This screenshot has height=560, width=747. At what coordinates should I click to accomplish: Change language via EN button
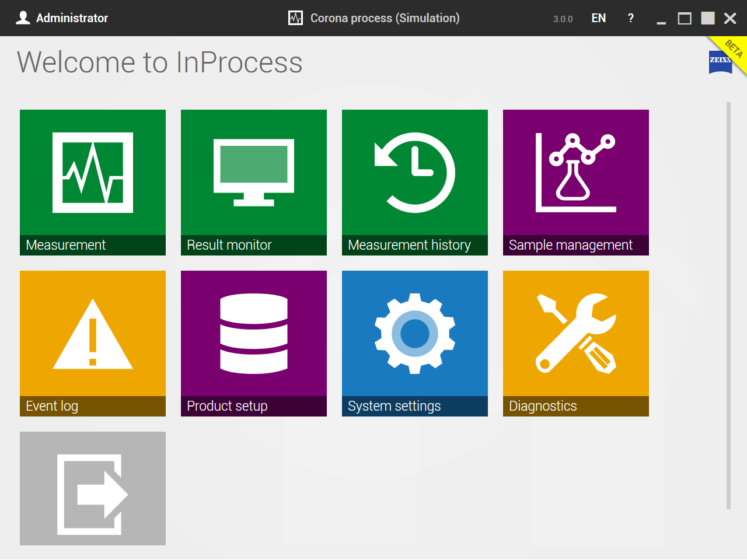pos(599,18)
